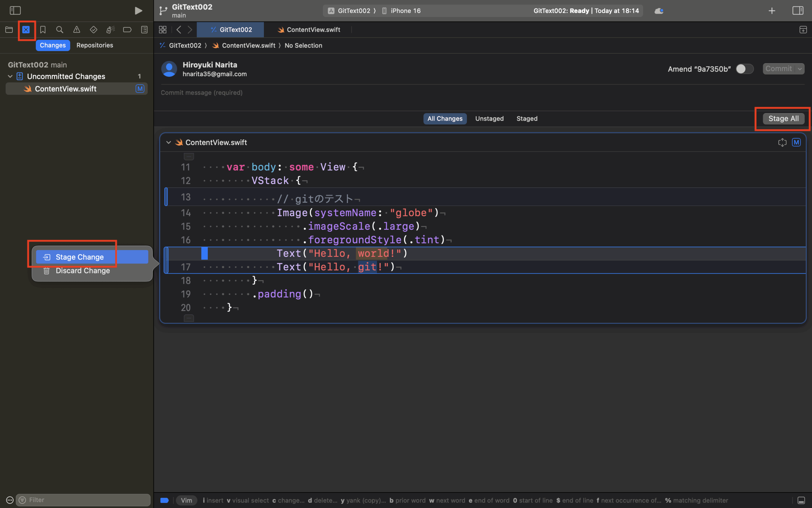Click the "GitText002 main" repository header
Viewport: 812px width, 508px height.
(x=37, y=65)
